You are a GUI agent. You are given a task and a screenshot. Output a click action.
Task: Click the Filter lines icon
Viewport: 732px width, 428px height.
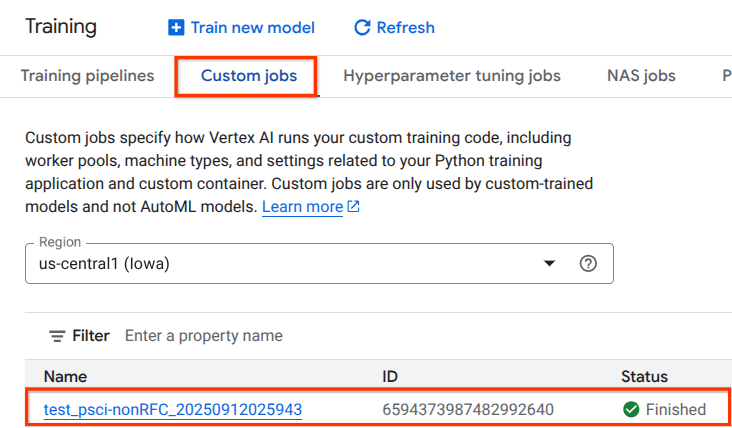point(57,336)
